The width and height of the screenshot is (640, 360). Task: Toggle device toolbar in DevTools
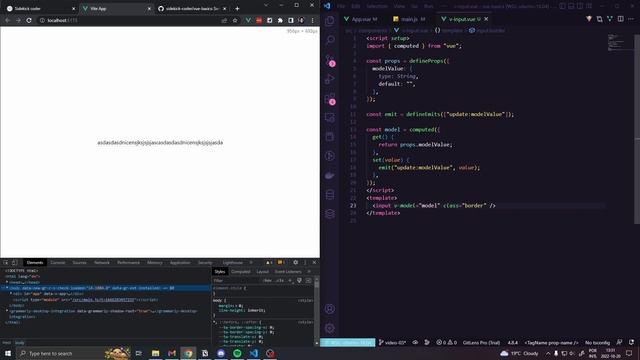click(15, 262)
